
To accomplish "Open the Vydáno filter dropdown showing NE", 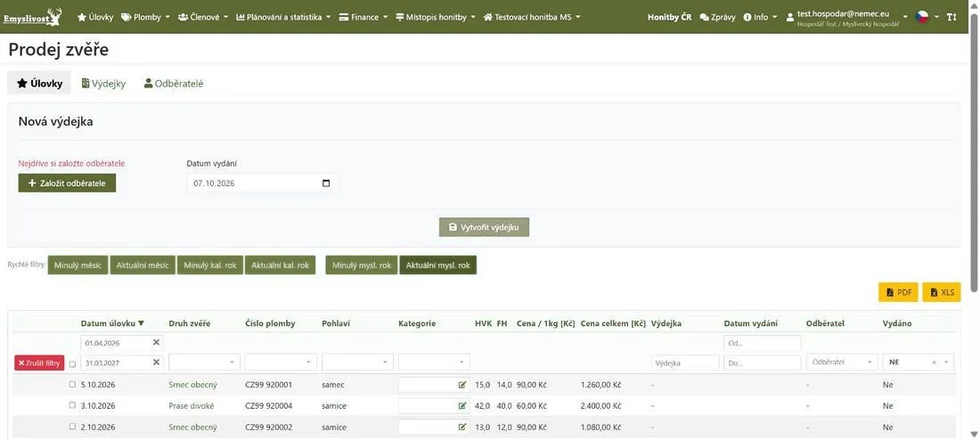I will coord(919,363).
